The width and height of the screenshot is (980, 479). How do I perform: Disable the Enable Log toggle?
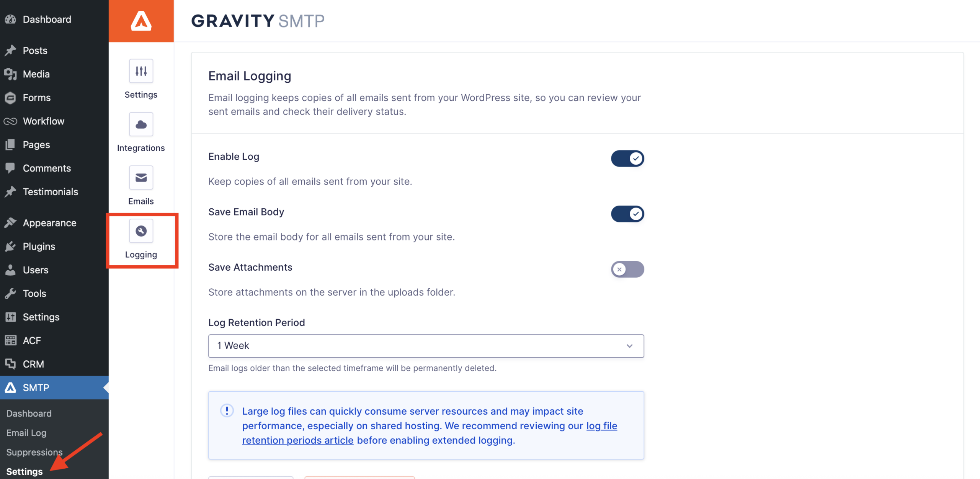click(x=627, y=159)
